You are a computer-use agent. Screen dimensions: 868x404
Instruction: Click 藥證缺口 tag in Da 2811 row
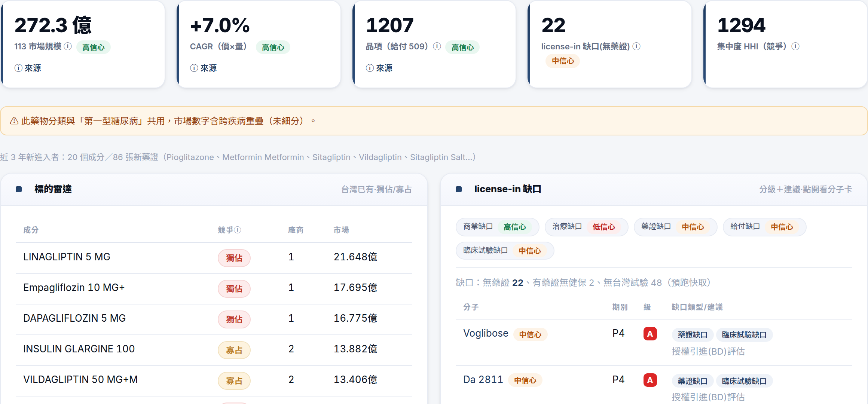(x=693, y=381)
